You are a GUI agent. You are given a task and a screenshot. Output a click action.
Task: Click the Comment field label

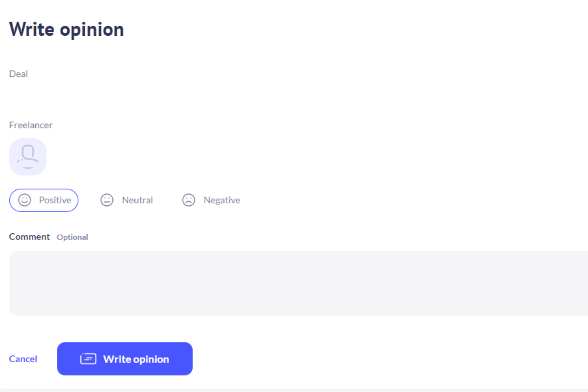29,237
